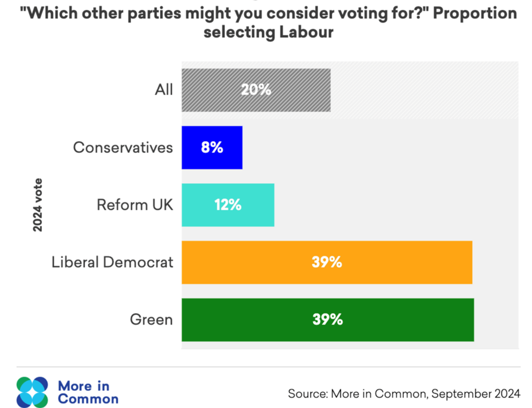Click the More in Common logo icon
Screen dimensions: 532x408
(x=33, y=392)
